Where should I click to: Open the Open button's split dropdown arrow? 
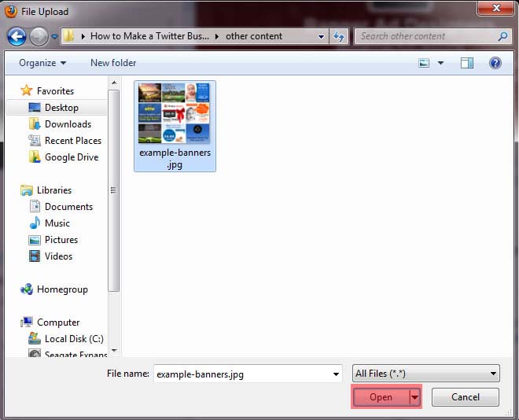coord(414,397)
